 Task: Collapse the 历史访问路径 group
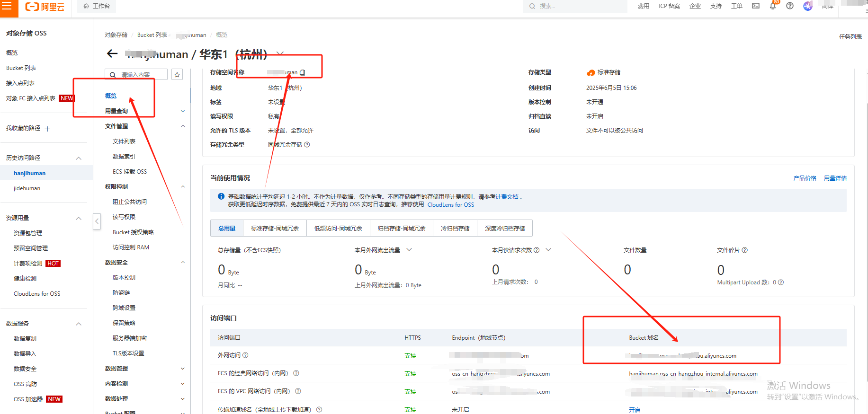click(79, 158)
